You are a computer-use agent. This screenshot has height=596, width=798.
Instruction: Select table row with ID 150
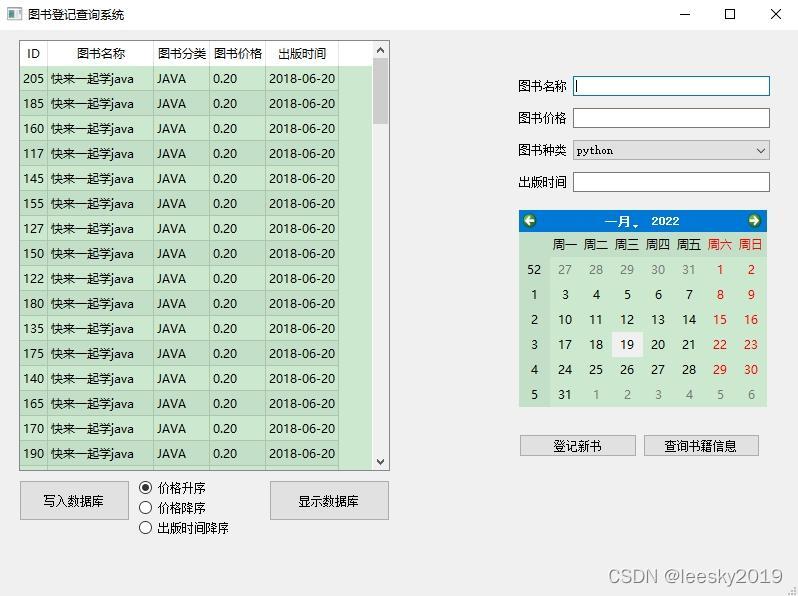pyautogui.click(x=179, y=253)
